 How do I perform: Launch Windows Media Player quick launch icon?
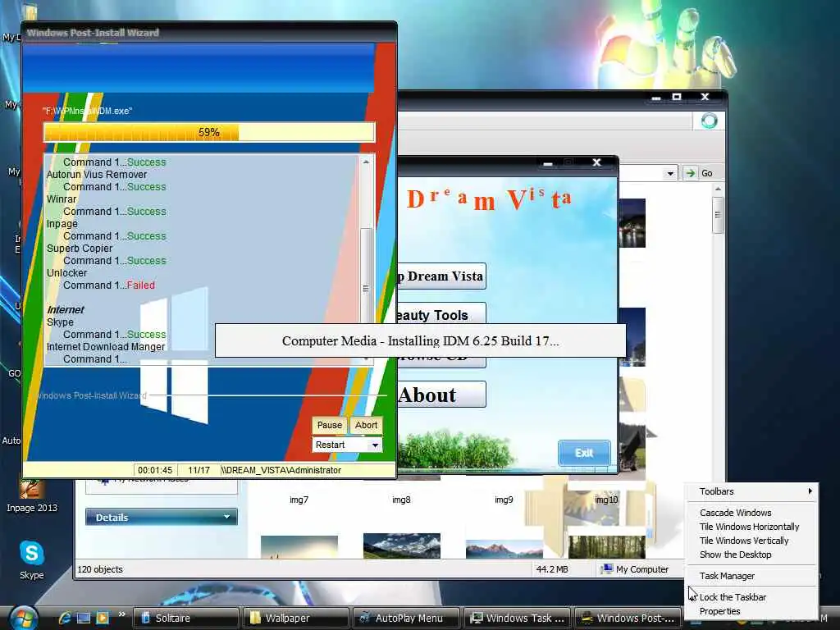point(102,618)
